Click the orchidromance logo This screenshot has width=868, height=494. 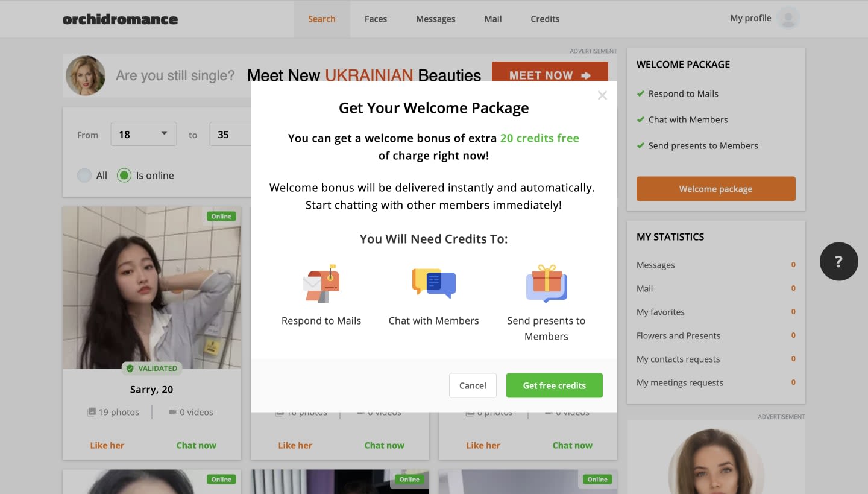[120, 19]
